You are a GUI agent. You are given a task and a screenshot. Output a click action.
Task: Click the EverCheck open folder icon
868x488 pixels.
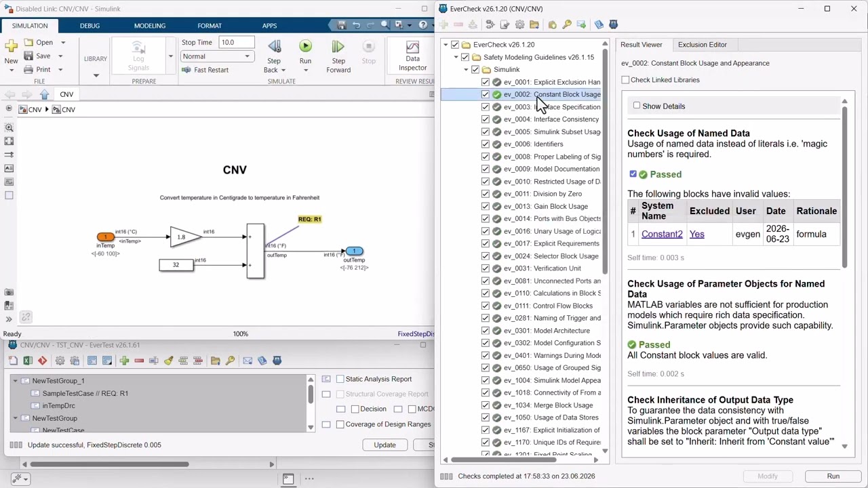[x=534, y=24]
